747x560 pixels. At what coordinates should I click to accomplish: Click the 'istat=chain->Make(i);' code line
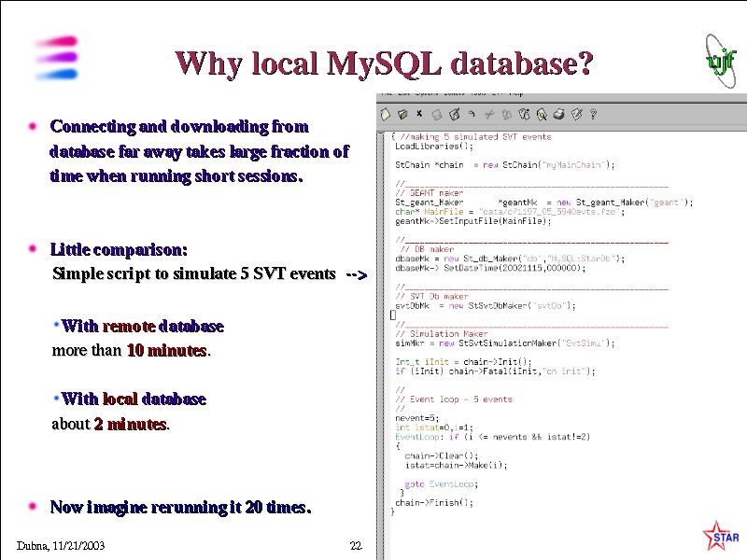pos(456,465)
